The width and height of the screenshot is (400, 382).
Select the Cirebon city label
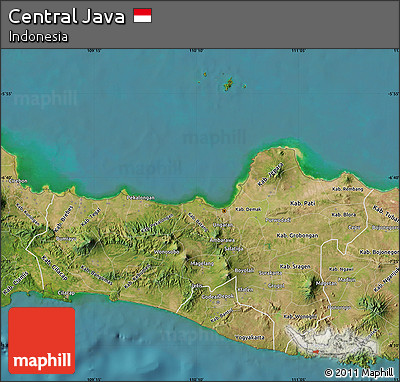19,181
